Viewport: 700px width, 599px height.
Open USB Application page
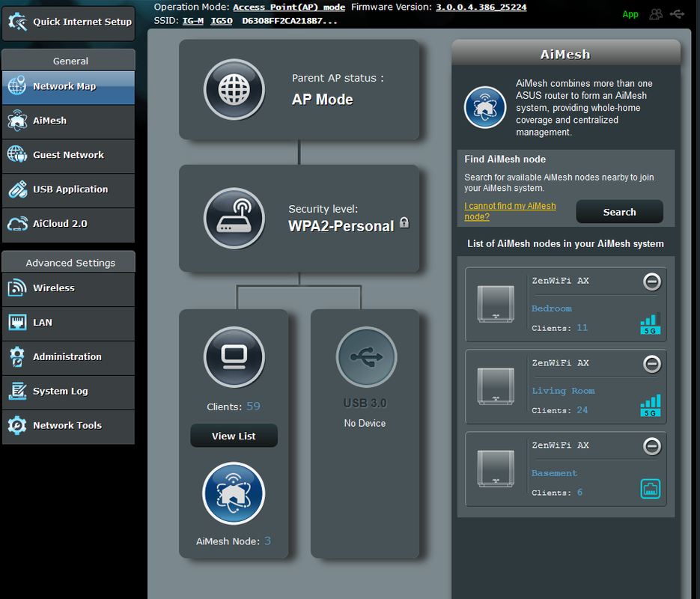[68, 190]
